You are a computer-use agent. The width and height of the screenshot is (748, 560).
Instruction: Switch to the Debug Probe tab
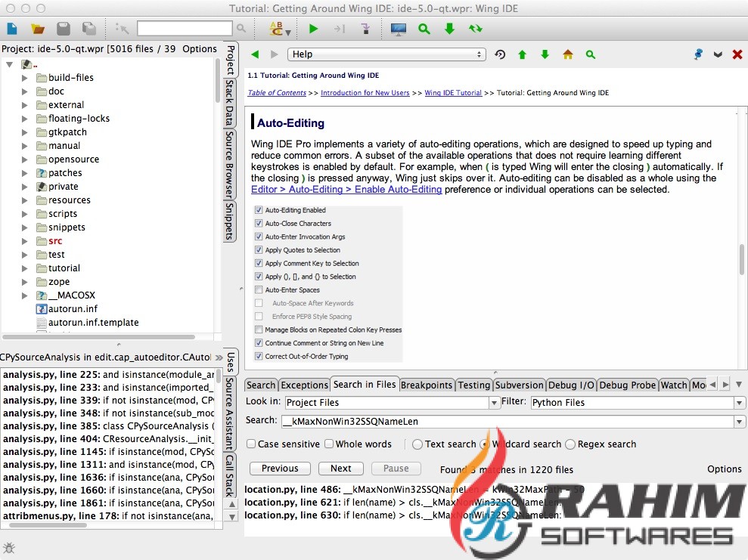coord(627,385)
